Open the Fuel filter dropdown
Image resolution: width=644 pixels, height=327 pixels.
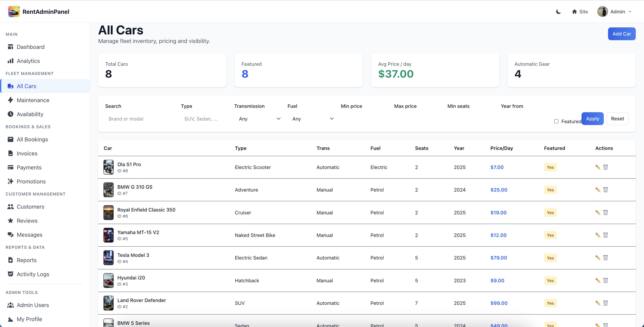(x=313, y=119)
